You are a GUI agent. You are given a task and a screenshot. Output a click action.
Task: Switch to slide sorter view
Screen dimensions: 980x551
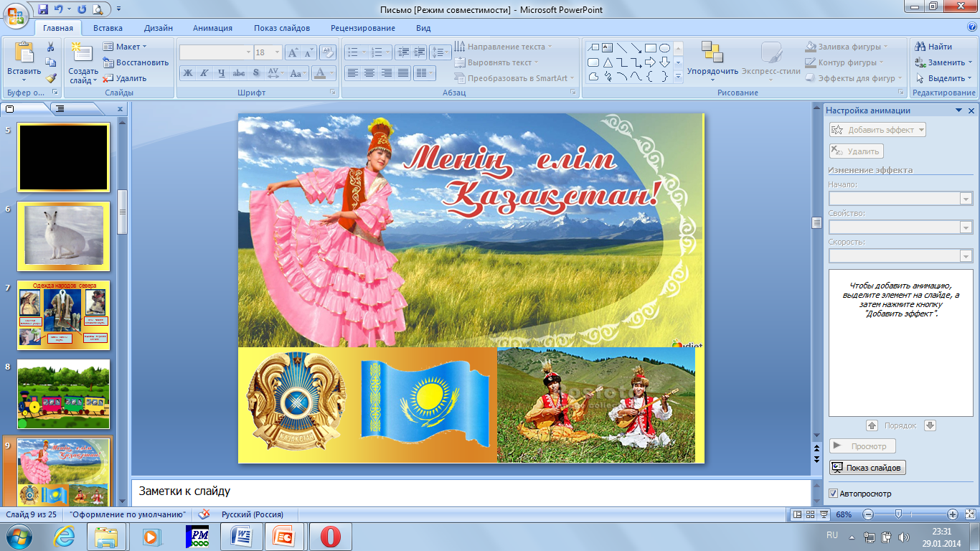[x=810, y=514]
